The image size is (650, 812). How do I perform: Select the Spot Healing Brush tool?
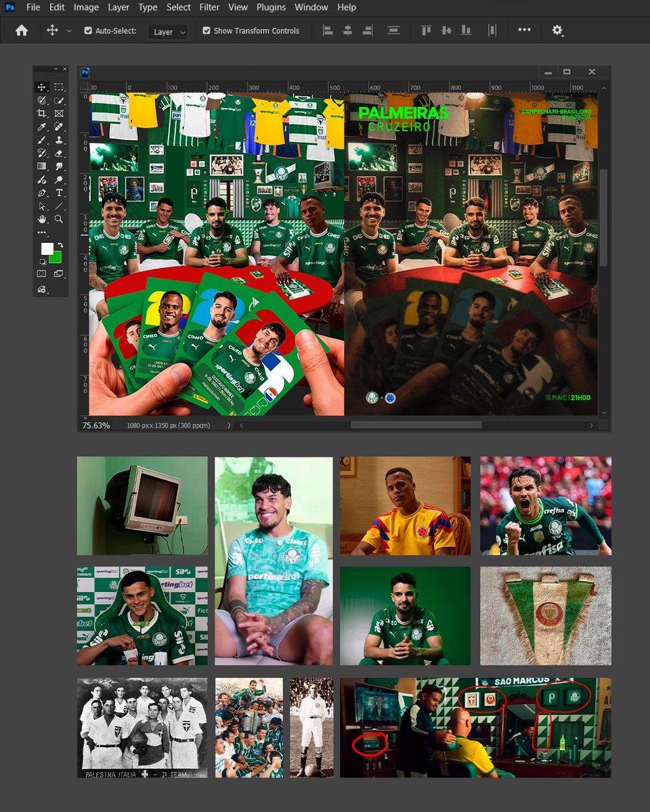point(59,127)
